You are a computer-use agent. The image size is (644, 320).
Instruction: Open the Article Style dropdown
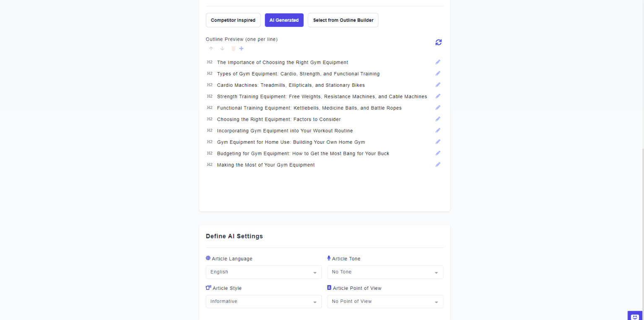click(264, 302)
